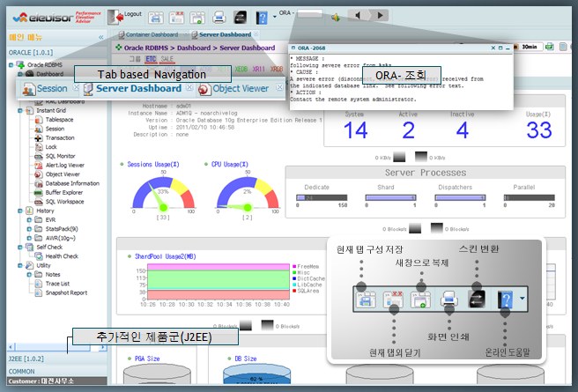This screenshot has height=392, width=578.
Task: Click the speaker sound icon in top toolbar
Action: pos(336,17)
